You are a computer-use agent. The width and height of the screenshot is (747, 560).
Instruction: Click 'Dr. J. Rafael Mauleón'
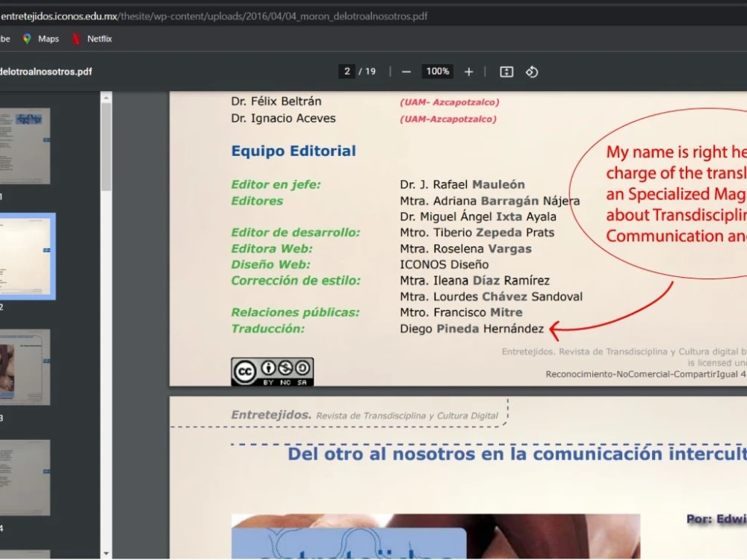click(462, 184)
